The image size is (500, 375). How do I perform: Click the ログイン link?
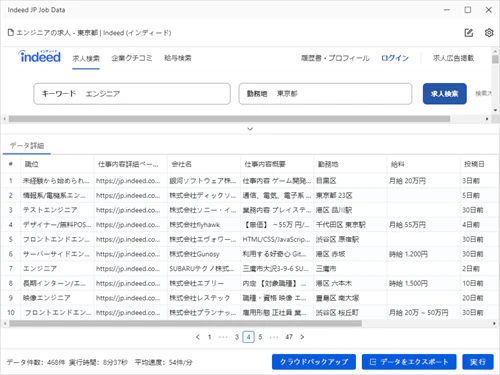pyautogui.click(x=395, y=58)
